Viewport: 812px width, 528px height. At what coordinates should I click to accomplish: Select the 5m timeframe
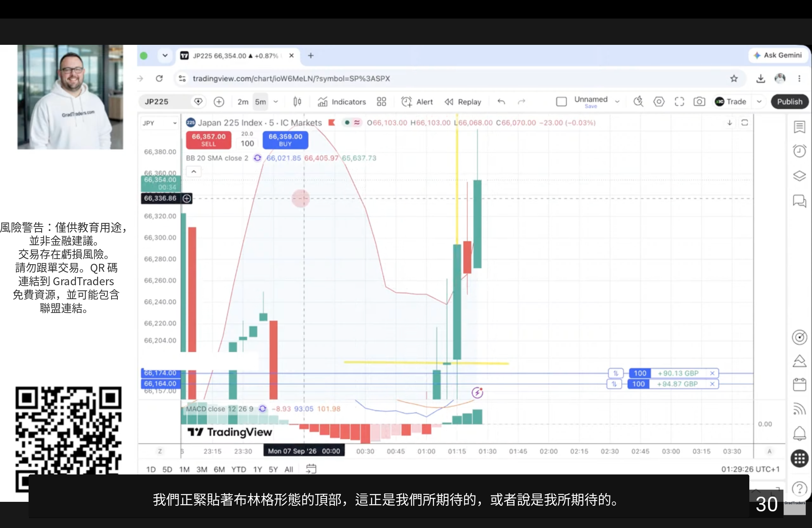click(261, 102)
